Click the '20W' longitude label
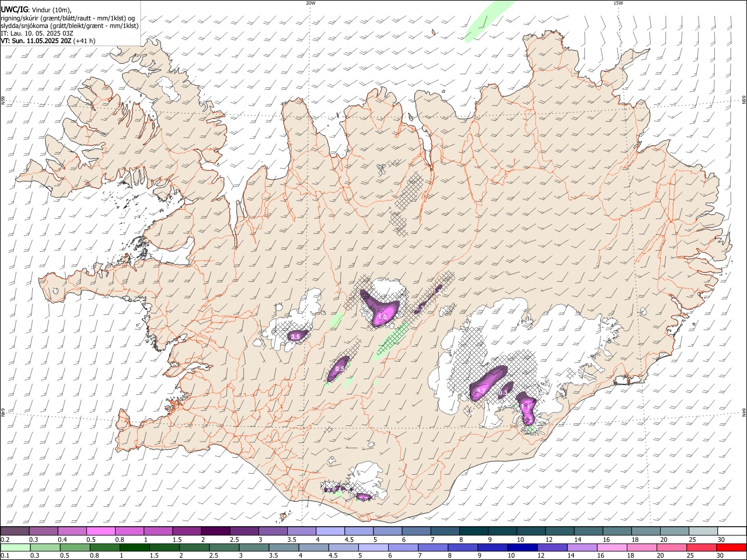Viewport: 747px width, 560px height. point(310,3)
